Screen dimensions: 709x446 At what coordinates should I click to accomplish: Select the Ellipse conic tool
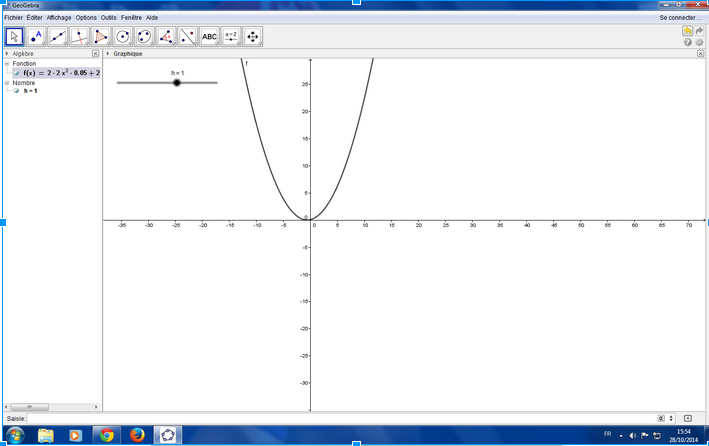145,37
